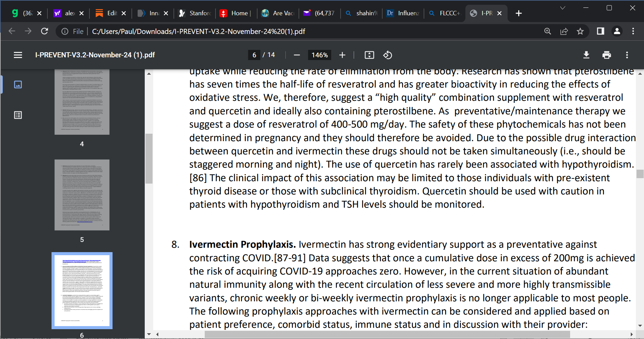Open a new browser tab
The width and height of the screenshot is (644, 339).
point(519,13)
